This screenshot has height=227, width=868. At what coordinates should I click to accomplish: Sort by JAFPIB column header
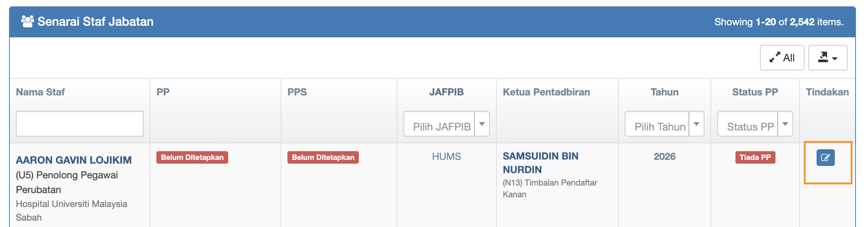446,92
